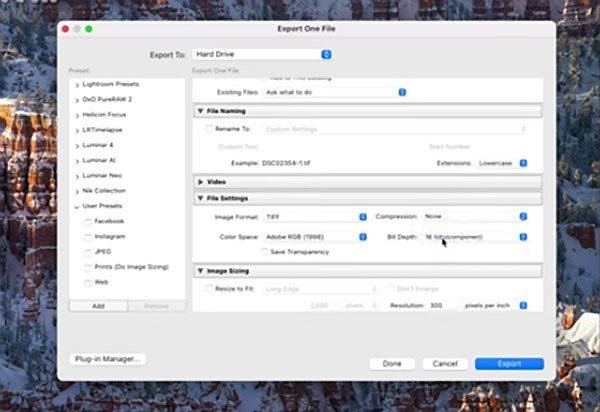Expand the DxO PureRAW 2 group
The width and height of the screenshot is (600, 412).
click(77, 100)
